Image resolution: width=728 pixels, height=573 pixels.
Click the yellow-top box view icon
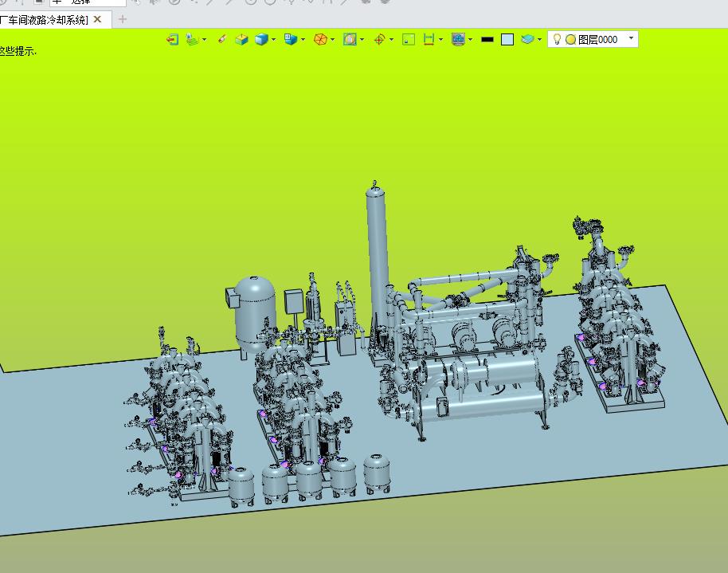tap(241, 40)
